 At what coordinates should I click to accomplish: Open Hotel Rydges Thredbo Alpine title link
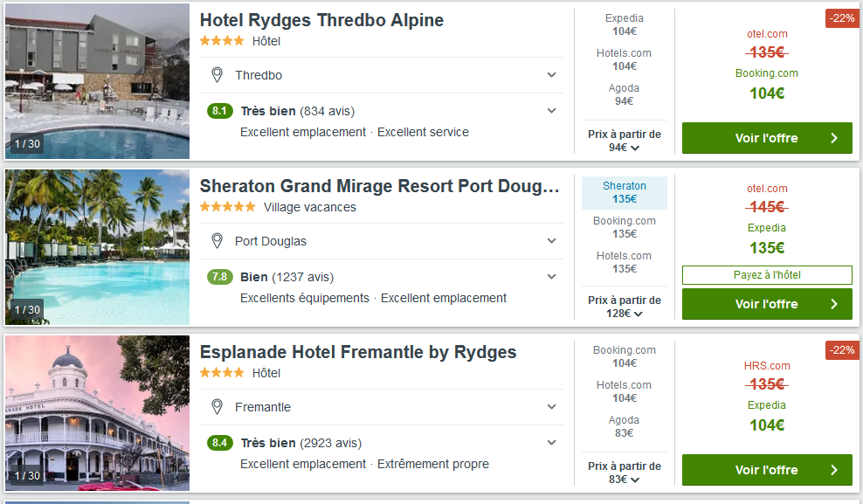point(321,20)
